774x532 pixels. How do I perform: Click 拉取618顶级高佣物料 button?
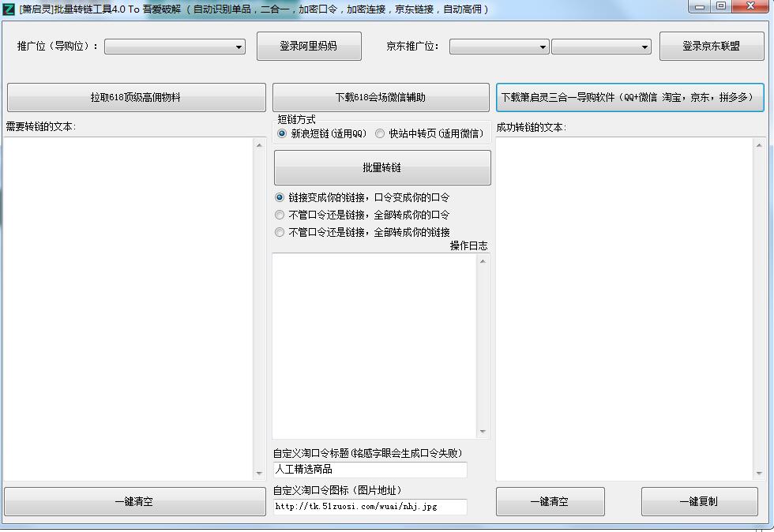click(135, 96)
